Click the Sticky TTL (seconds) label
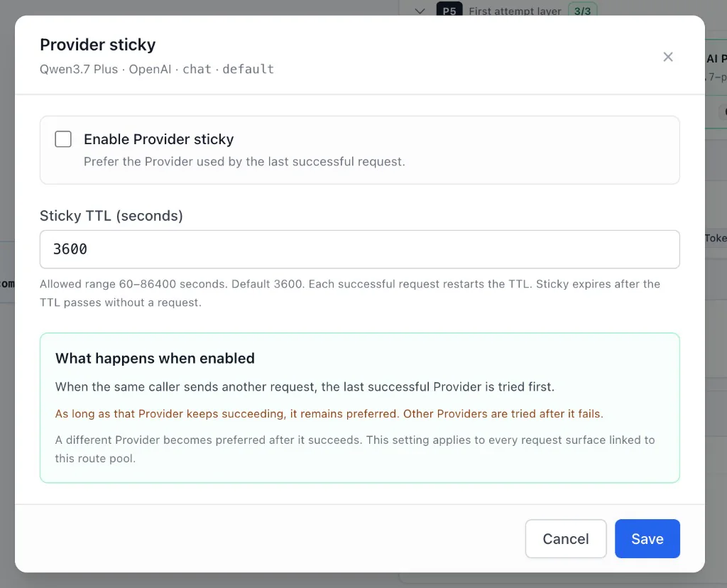 tap(111, 216)
